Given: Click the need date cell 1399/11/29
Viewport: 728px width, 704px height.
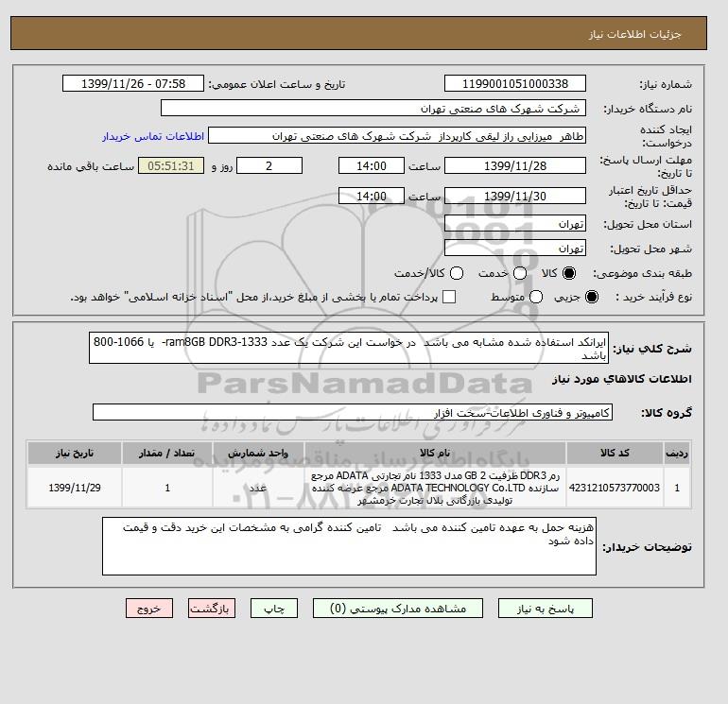Looking at the screenshot, I should pos(75,488).
